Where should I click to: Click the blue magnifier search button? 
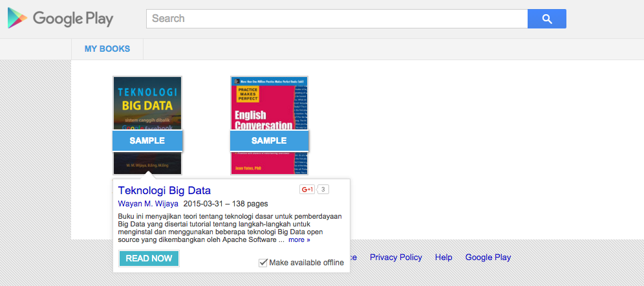546,19
